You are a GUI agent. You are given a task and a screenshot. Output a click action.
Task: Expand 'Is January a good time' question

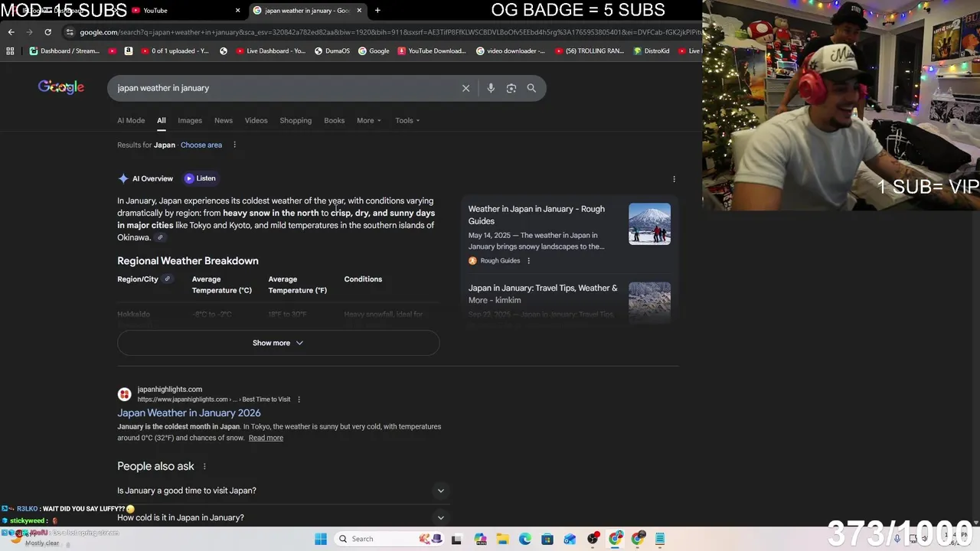point(282,491)
